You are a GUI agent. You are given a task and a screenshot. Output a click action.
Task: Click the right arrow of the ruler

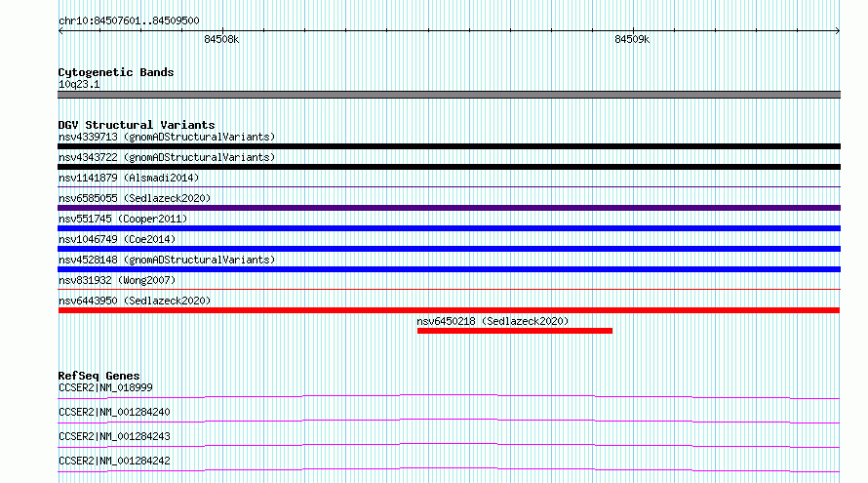coord(837,31)
